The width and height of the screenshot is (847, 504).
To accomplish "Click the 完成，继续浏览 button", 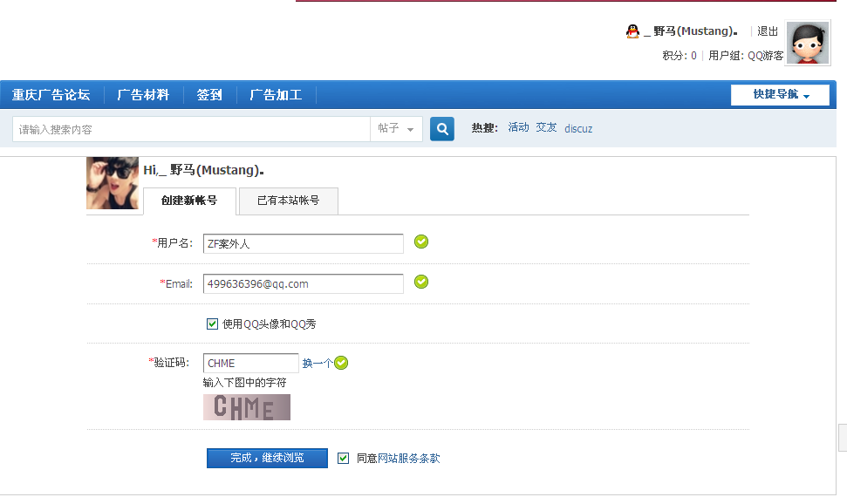I will pos(268,458).
